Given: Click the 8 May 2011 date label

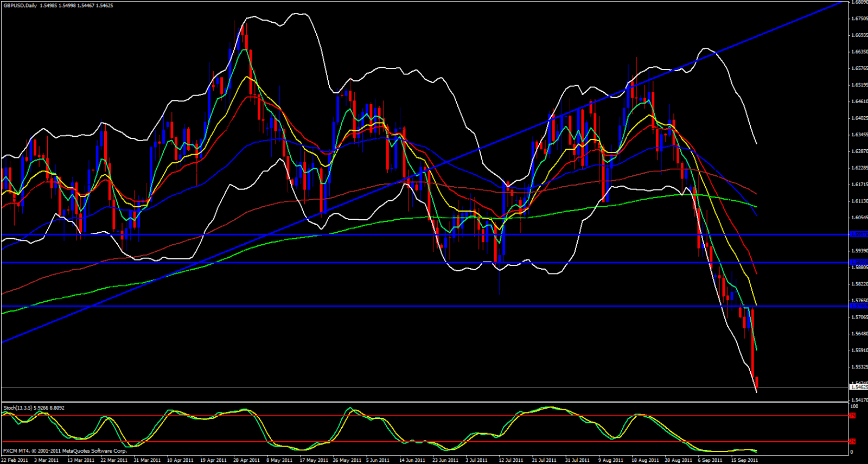Looking at the screenshot, I should 279,460.
